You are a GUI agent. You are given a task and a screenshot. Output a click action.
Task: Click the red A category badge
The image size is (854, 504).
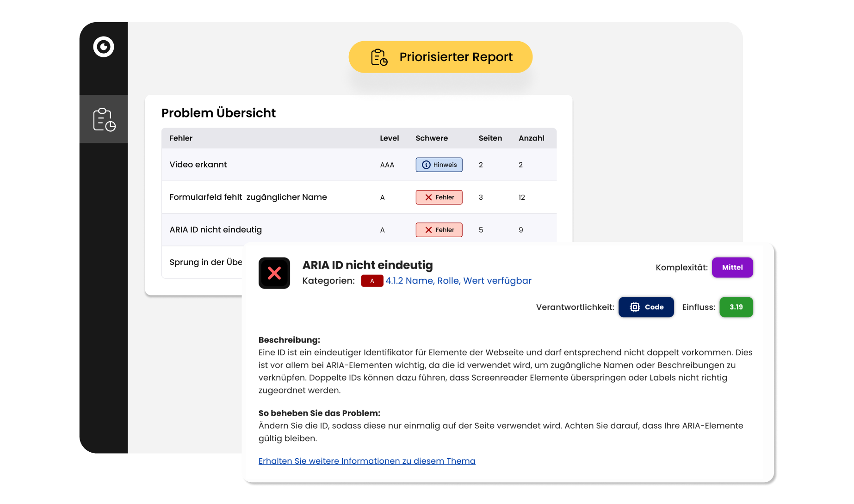point(372,281)
